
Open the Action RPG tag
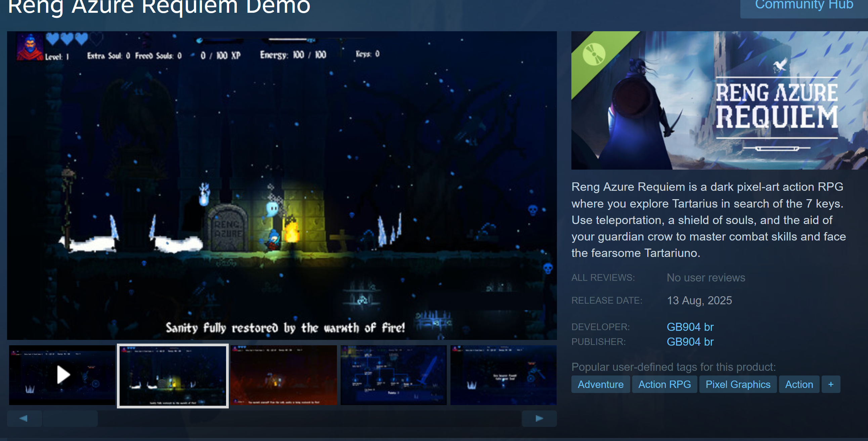click(x=664, y=384)
